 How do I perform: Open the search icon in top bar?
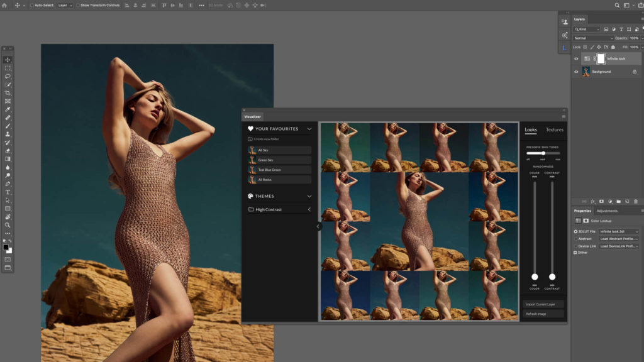click(x=618, y=5)
